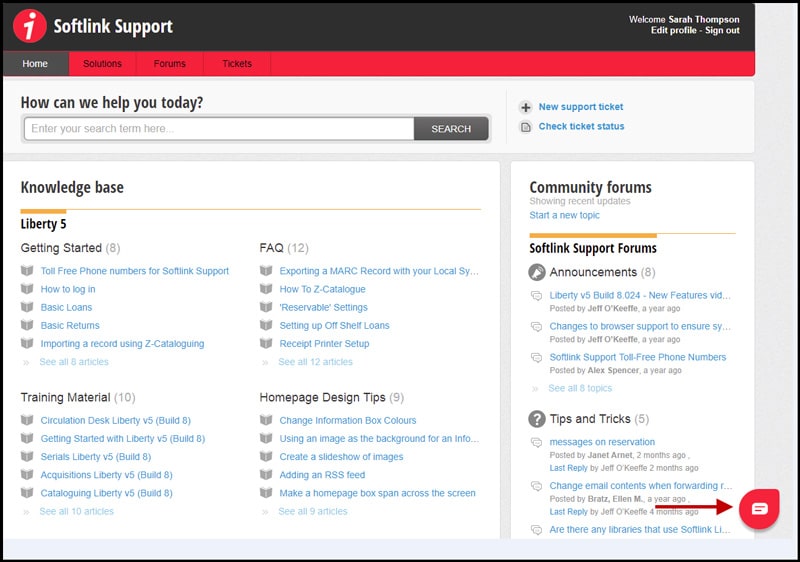Open Liberty 5 knowledge base heading
Image resolution: width=800 pixels, height=562 pixels.
[43, 224]
